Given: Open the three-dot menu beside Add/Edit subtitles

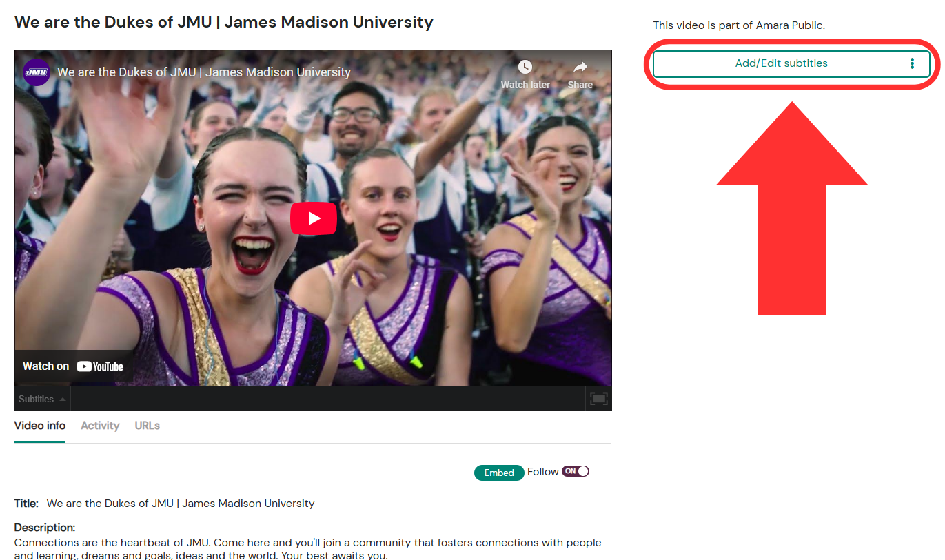Looking at the screenshot, I should point(912,63).
